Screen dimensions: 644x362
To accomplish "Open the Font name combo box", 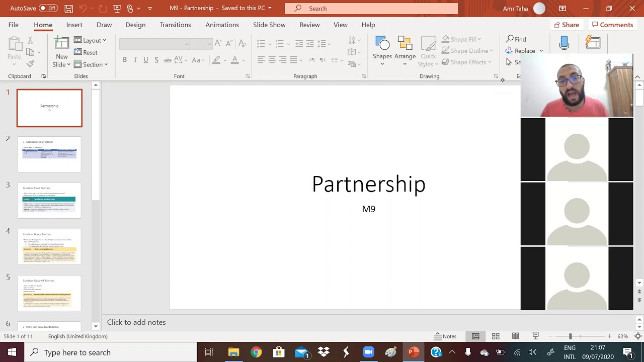I will [154, 44].
